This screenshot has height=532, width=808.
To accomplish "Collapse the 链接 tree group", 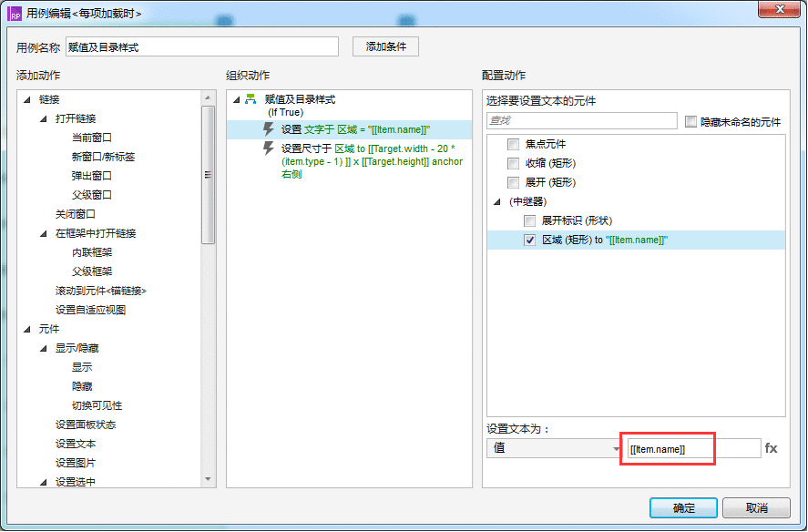I will (x=27, y=99).
